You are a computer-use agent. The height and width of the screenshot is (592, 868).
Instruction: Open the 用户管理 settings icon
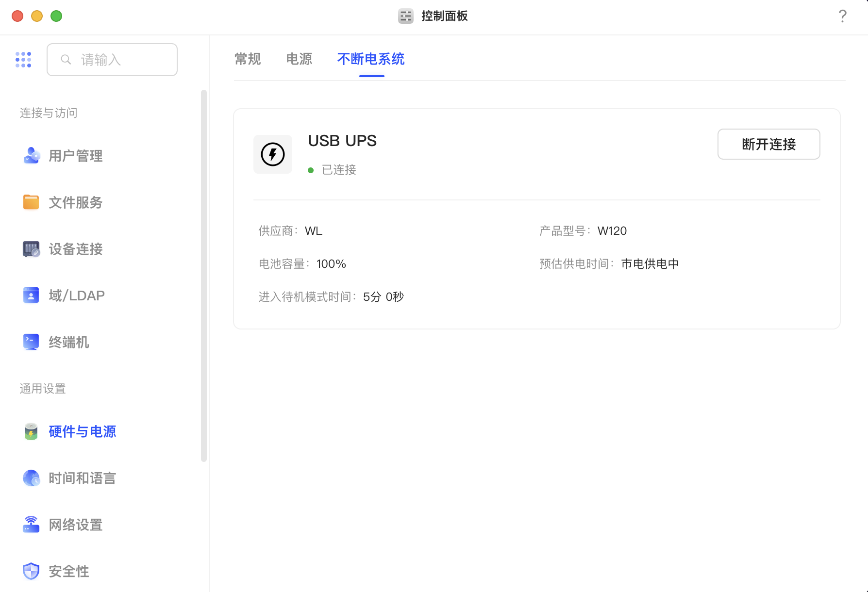coord(31,155)
